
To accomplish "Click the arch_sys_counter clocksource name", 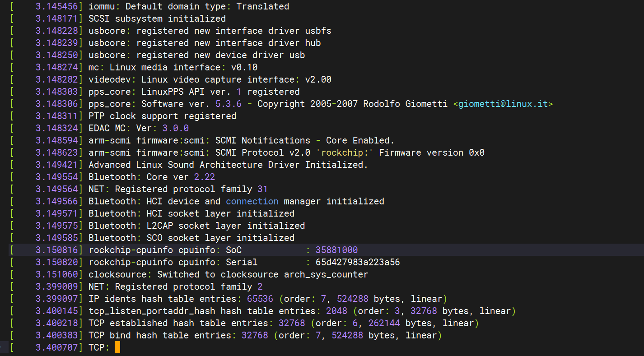I will (326, 274).
